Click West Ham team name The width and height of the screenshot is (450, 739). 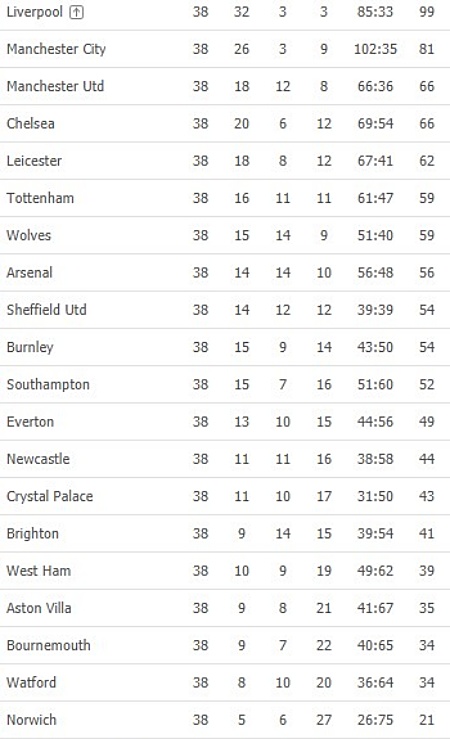coord(39,571)
